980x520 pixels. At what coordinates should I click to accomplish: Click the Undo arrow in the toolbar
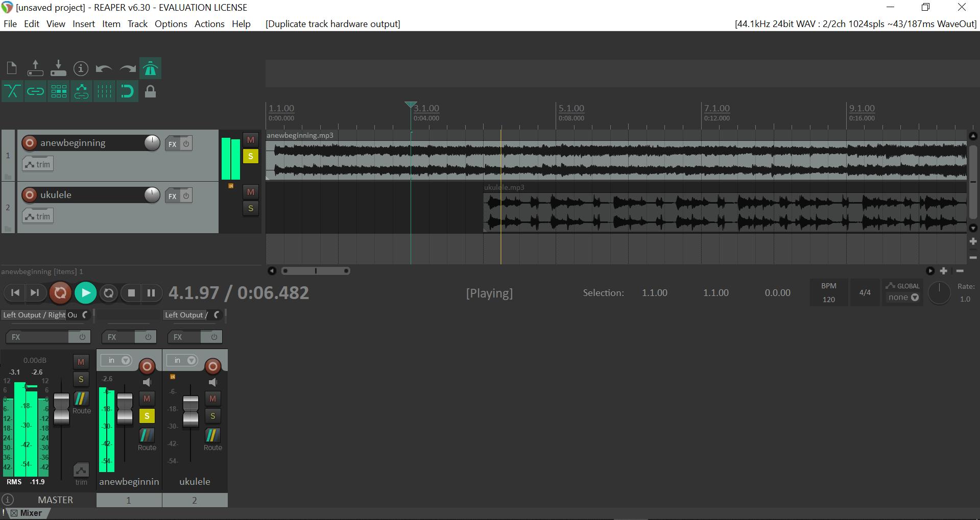[104, 68]
